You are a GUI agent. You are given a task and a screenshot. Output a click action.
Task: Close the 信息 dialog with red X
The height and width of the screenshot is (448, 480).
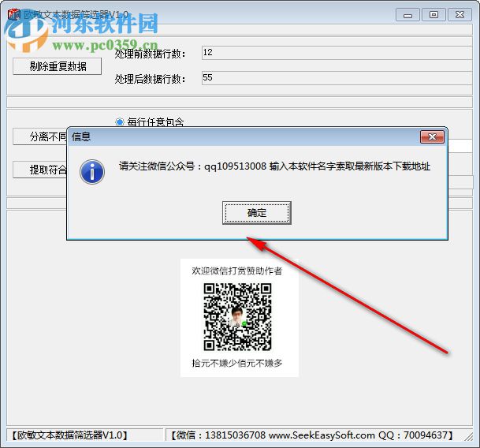[x=432, y=136]
